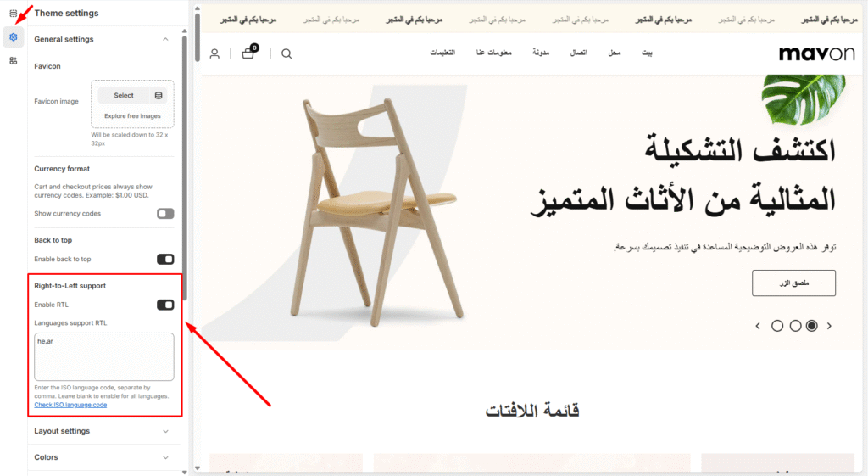This screenshot has height=476, width=868.
Task: Open the مدونة menu item
Action: pyautogui.click(x=541, y=53)
